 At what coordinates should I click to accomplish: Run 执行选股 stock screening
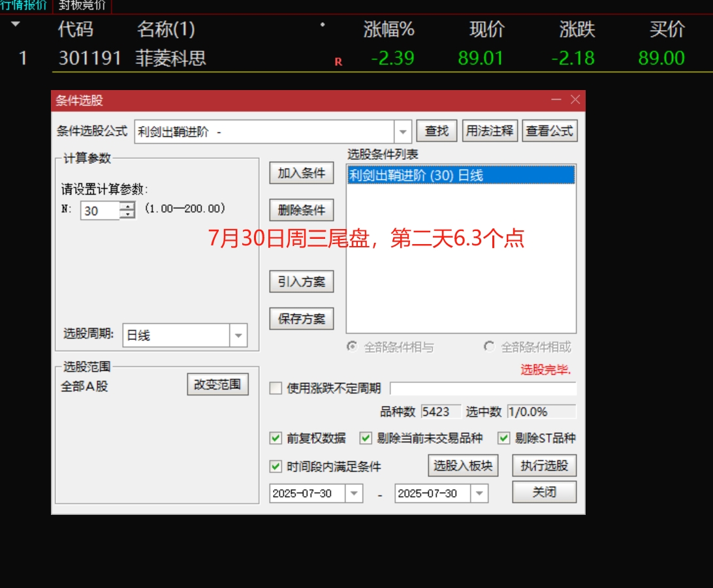(x=545, y=465)
